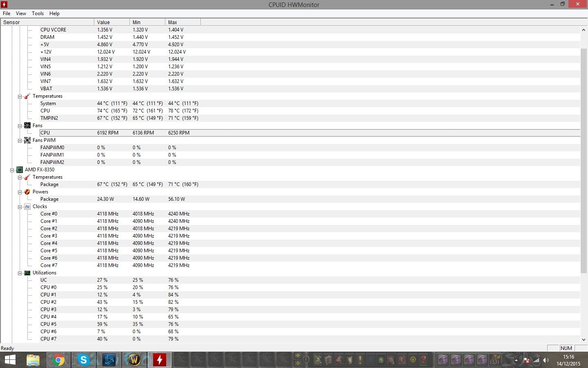Viewport: 588px width, 368px height.
Task: Click the scrollbar up arrow
Action: (584, 30)
